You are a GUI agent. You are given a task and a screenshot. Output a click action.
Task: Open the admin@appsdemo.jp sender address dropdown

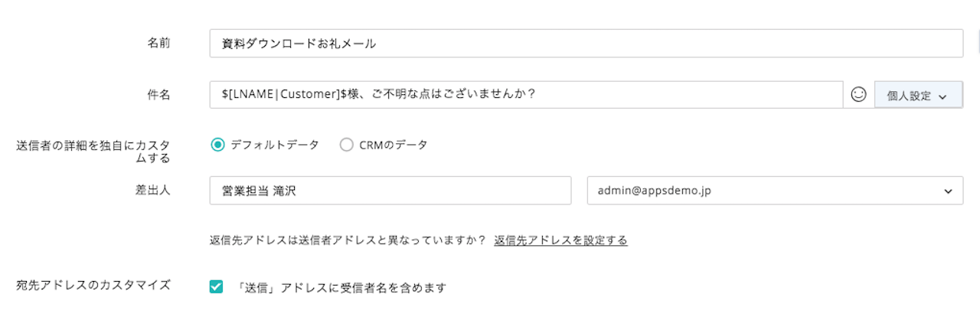coord(775,191)
